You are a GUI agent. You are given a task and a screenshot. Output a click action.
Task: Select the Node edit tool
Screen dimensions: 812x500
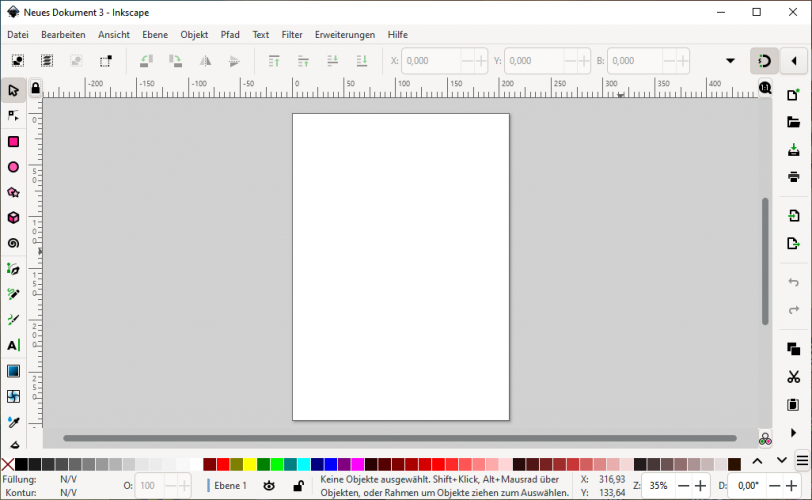[x=13, y=116]
